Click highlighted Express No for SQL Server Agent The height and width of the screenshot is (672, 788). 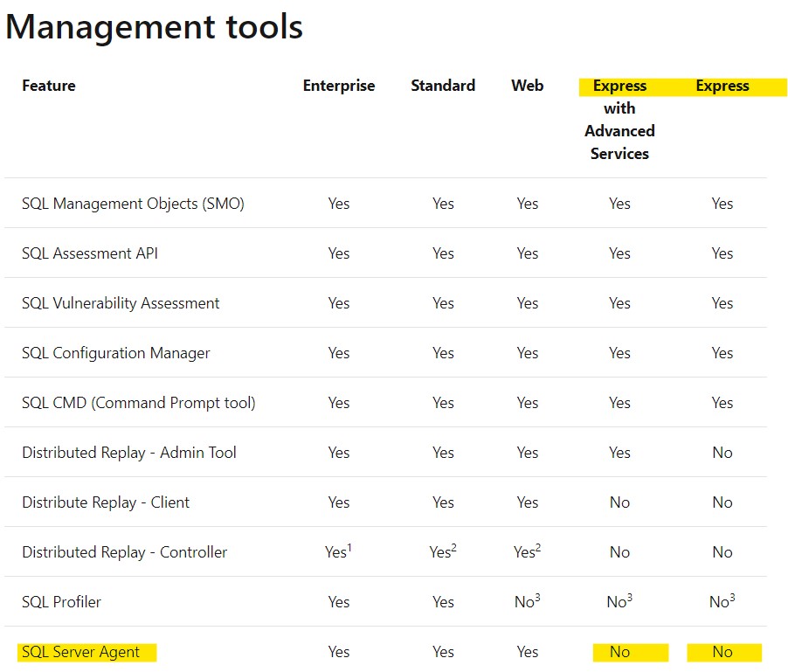pos(722,652)
